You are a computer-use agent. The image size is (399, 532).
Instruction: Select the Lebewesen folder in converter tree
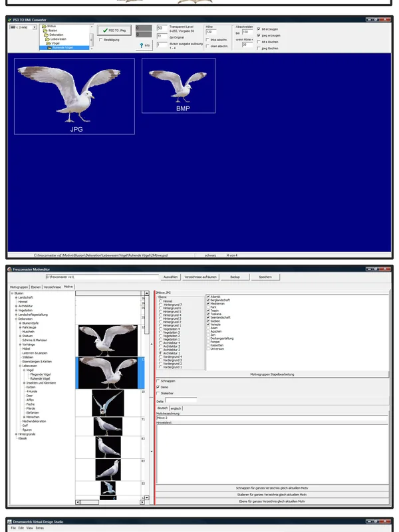tap(56, 39)
